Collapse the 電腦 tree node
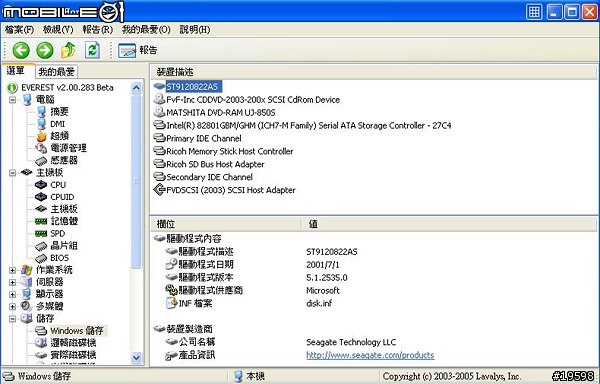 tap(13, 100)
